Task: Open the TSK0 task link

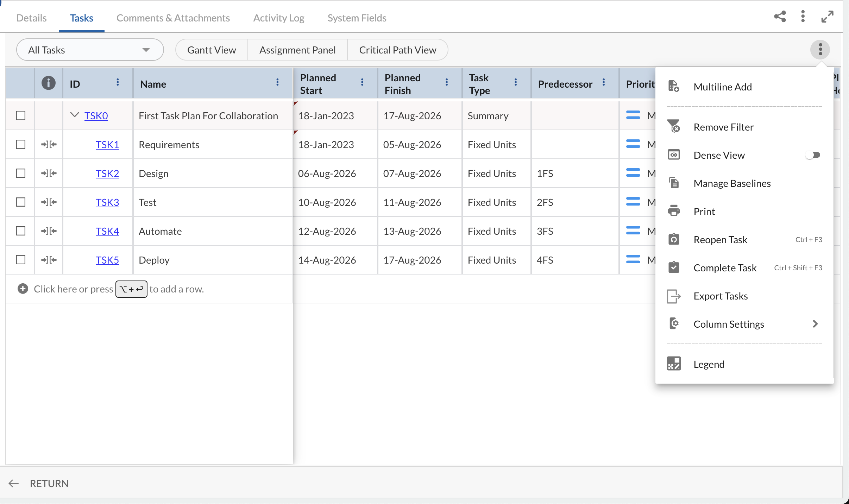Action: (96, 115)
